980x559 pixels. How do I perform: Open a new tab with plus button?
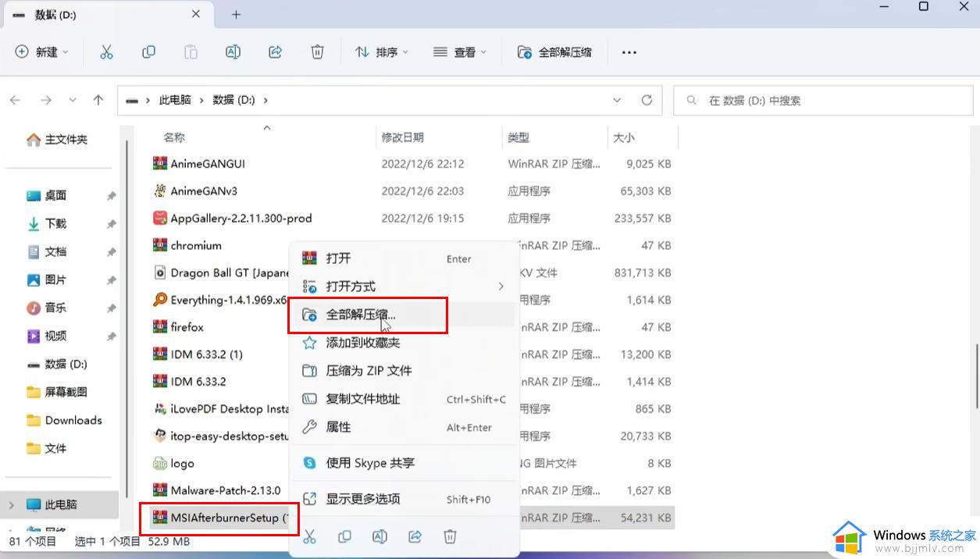point(236,14)
